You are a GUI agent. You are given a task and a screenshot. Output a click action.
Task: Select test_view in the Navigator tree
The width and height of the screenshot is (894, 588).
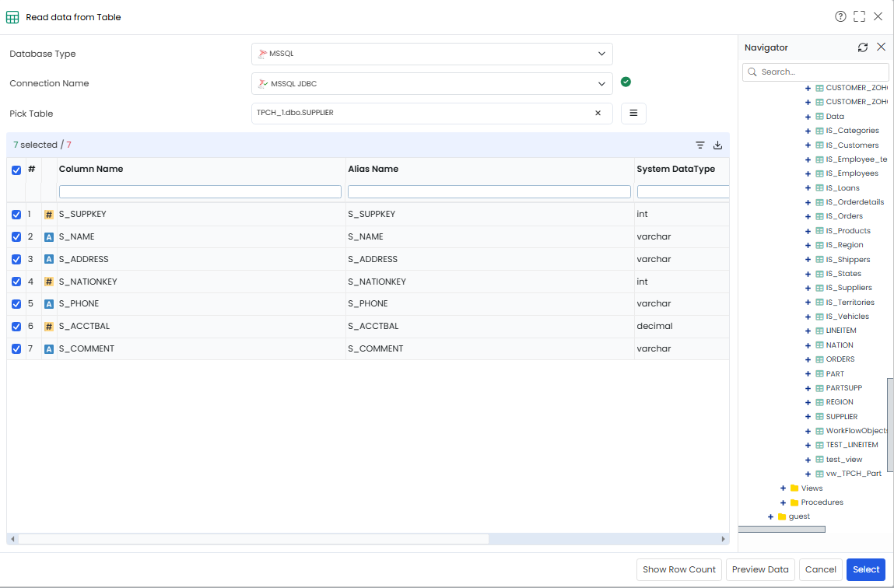click(844, 459)
